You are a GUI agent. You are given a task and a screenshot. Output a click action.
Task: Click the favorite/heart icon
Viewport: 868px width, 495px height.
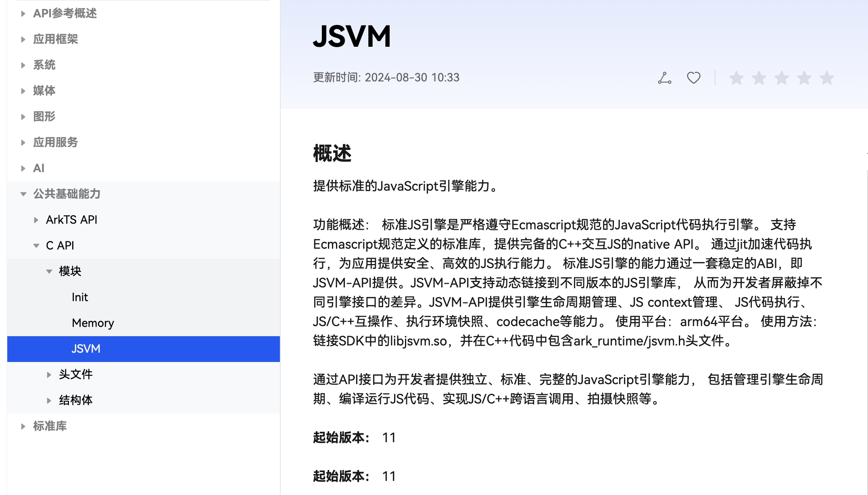693,78
